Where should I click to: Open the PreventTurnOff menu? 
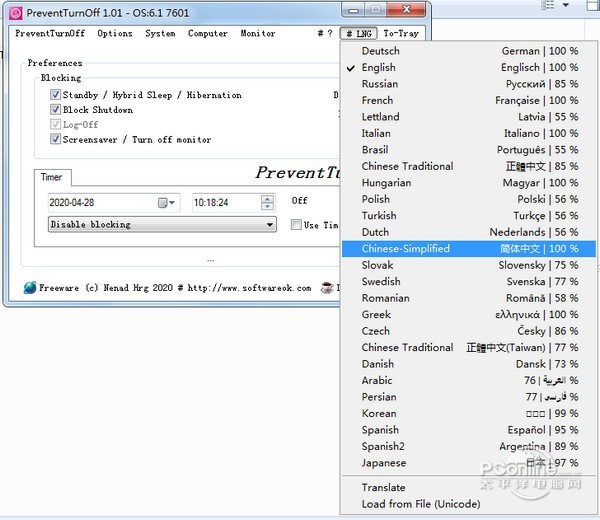tap(50, 33)
